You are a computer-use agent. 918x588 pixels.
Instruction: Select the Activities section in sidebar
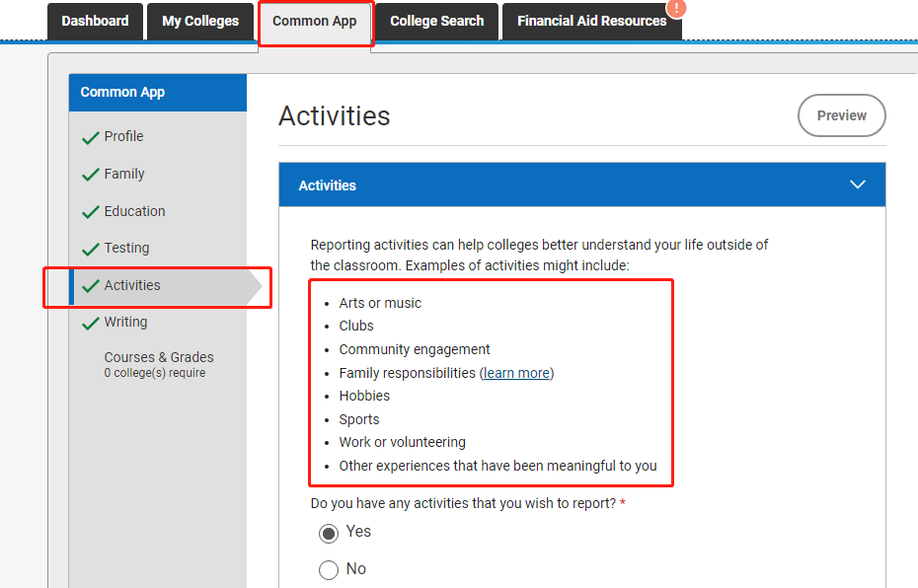132,285
